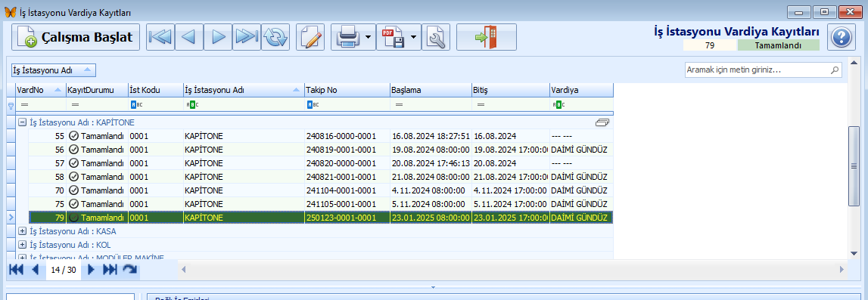The height and width of the screenshot is (300, 868).
Task: Go to first record toolbar icon
Action: click(x=160, y=37)
